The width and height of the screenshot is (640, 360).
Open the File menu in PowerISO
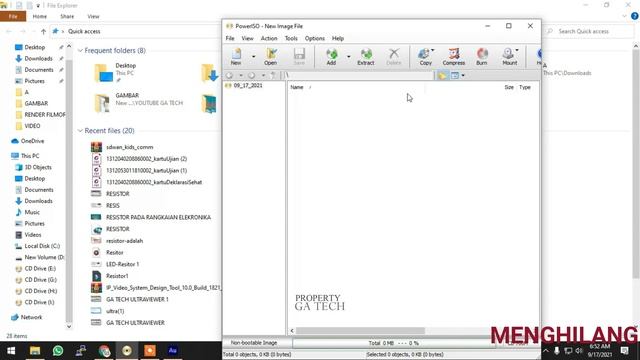pyautogui.click(x=230, y=38)
